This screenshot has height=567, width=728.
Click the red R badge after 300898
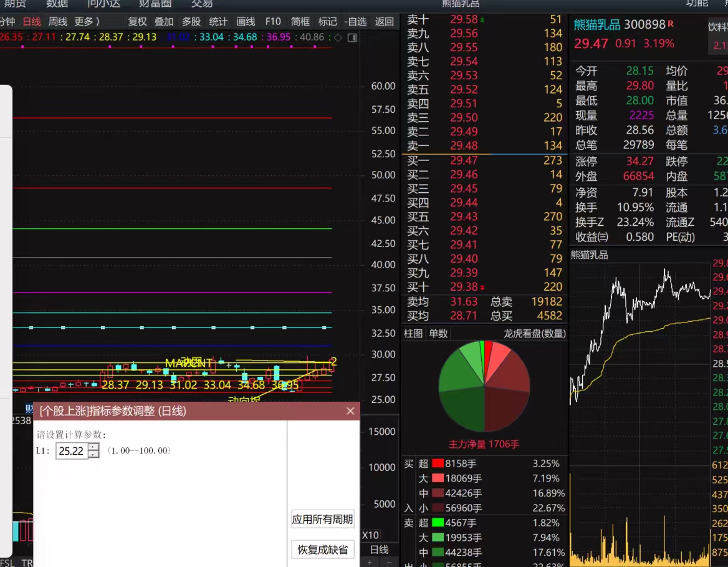point(671,24)
